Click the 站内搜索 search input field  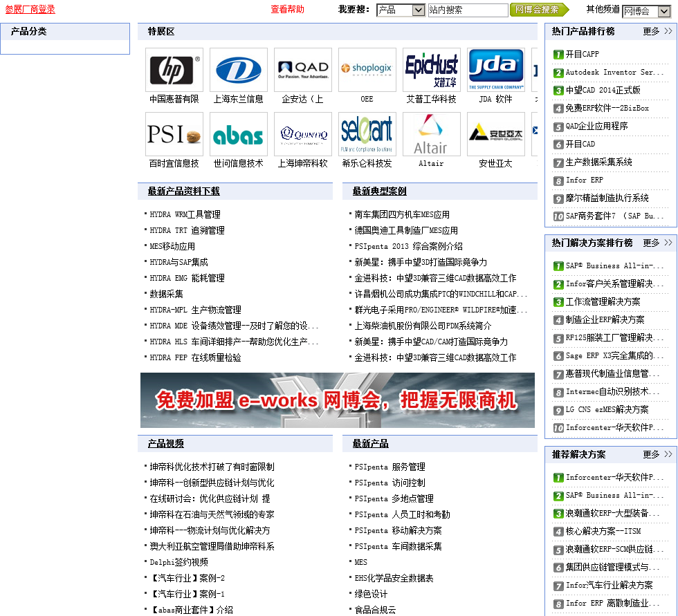tap(468, 10)
